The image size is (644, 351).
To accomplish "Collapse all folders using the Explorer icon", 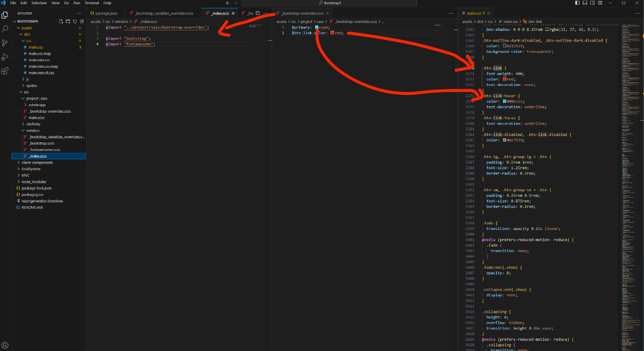I will click(81, 21).
